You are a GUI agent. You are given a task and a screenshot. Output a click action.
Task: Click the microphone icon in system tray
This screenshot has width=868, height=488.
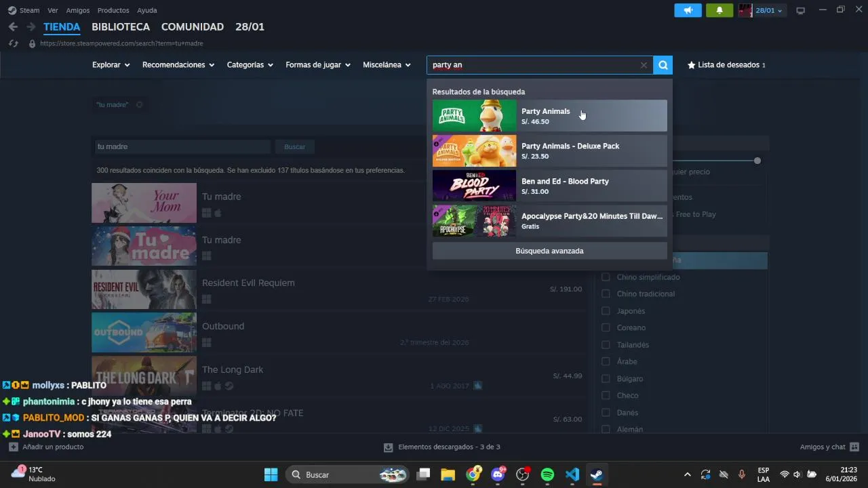click(x=741, y=474)
